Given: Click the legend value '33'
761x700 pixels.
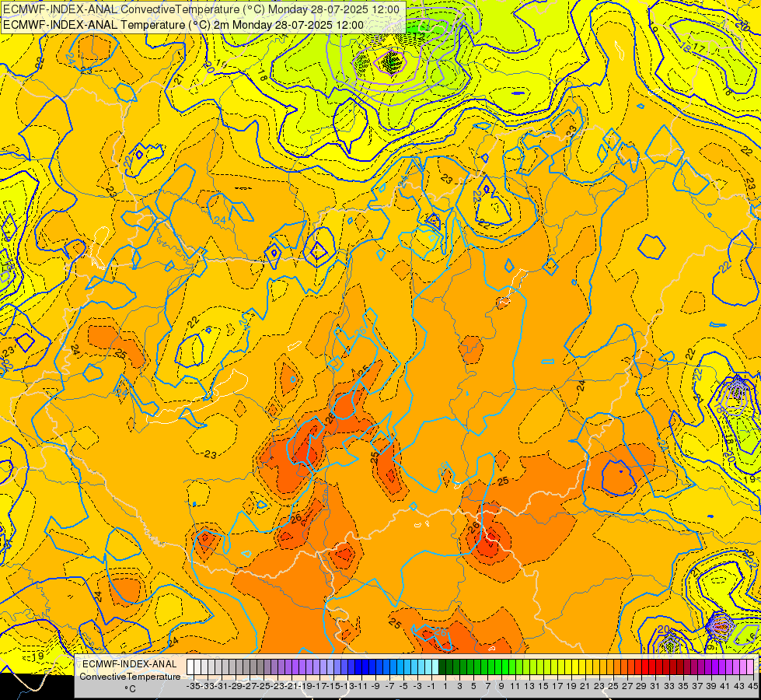Looking at the screenshot, I should click(670, 686).
